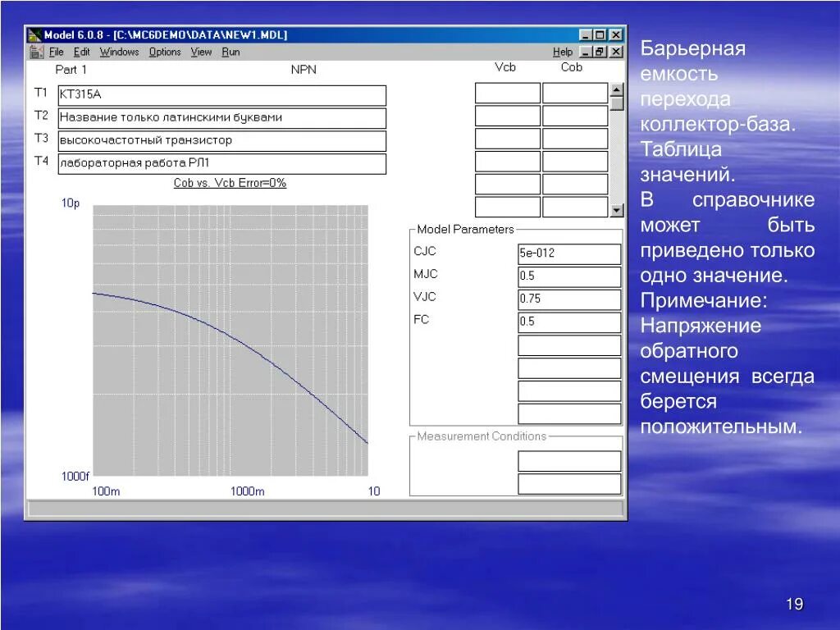The image size is (840, 630).
Task: Open the File menu
Action: point(57,52)
